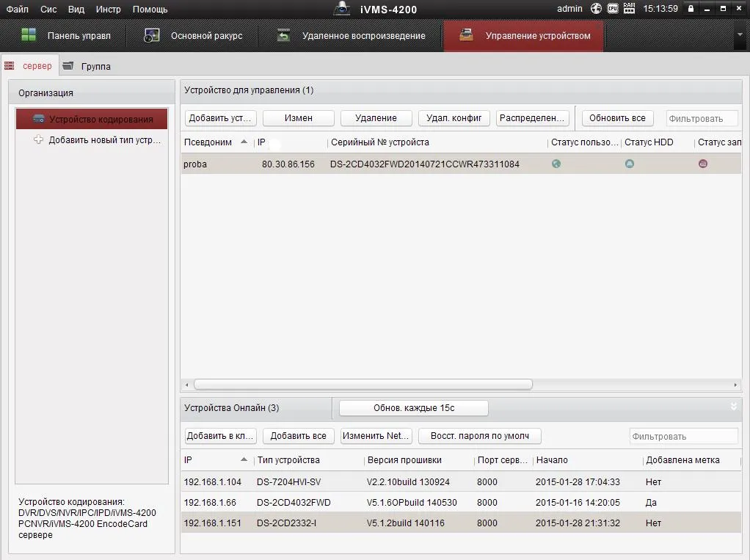750x560 pixels.
Task: Click the Добавить все button
Action: [x=298, y=436]
